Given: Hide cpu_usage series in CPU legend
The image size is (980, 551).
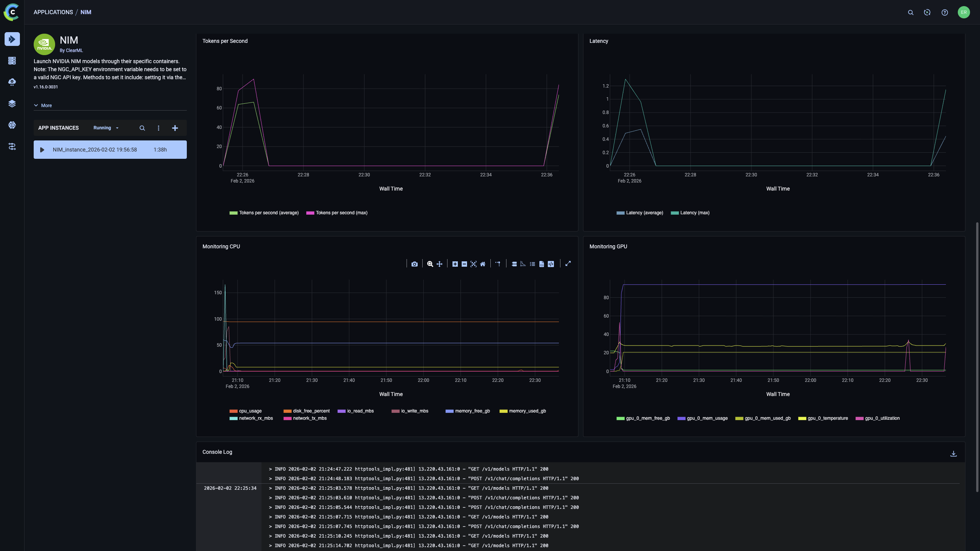Looking at the screenshot, I should [250, 411].
